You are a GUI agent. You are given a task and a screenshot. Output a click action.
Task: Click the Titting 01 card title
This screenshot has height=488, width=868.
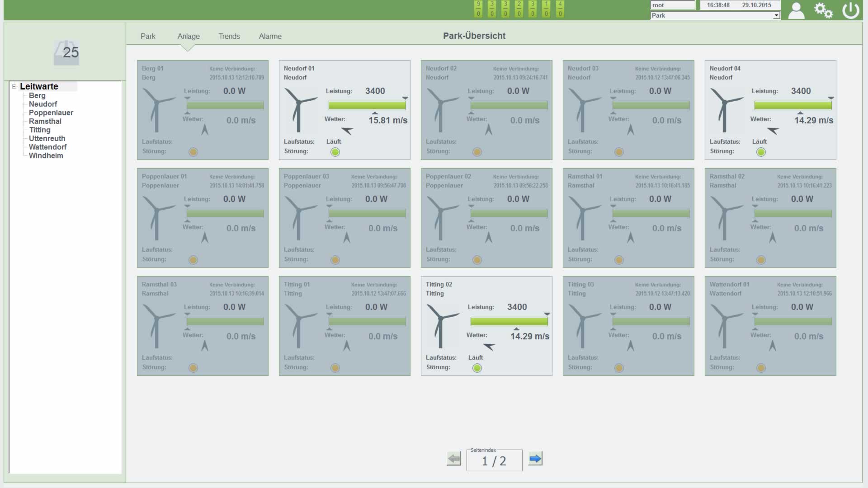[x=297, y=284]
